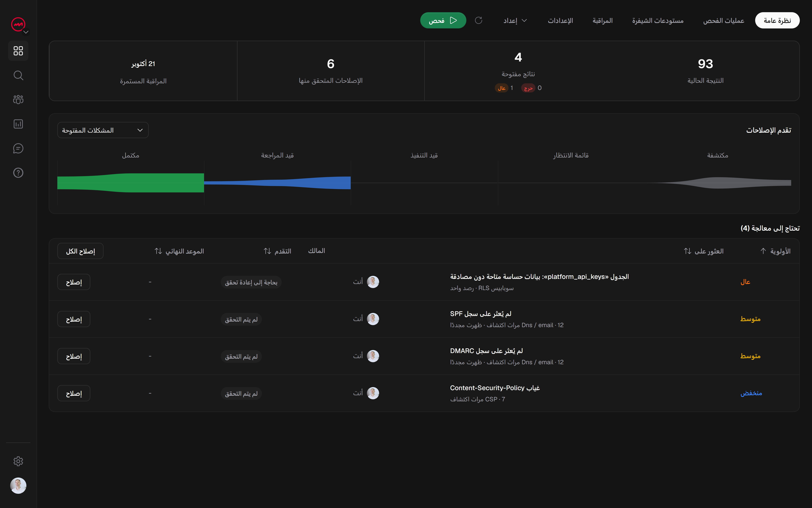Open the team members icon in sidebar

click(x=18, y=99)
